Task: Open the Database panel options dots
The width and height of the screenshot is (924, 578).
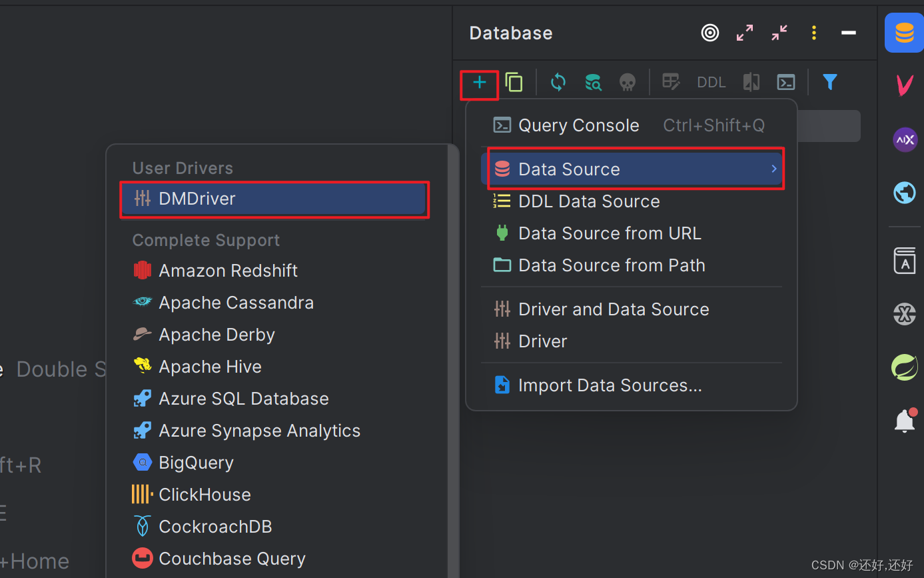Action: [x=814, y=33]
